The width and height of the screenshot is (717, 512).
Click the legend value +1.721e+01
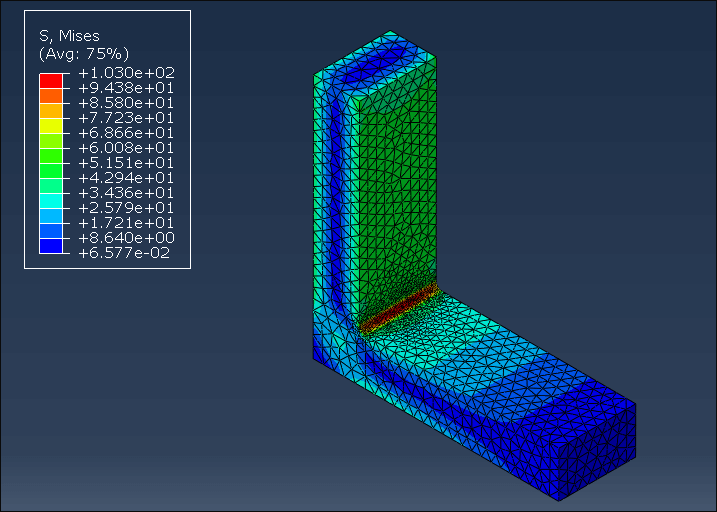[127, 223]
